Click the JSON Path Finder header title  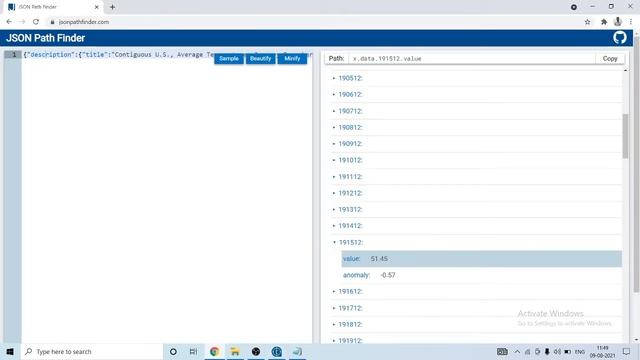pyautogui.click(x=45, y=38)
